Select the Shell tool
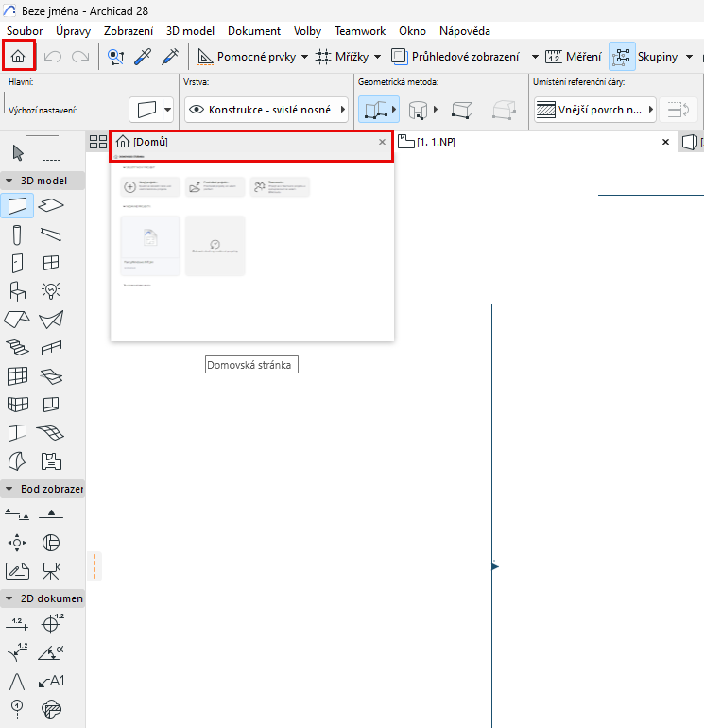Viewport: 704px width, 728px height. pyautogui.click(x=51, y=320)
